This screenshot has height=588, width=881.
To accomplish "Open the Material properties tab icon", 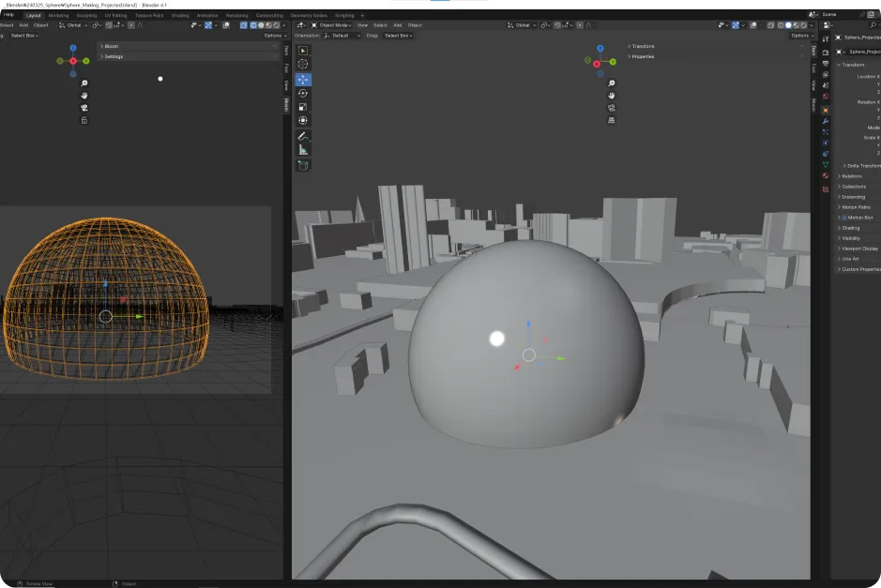I will (x=826, y=175).
